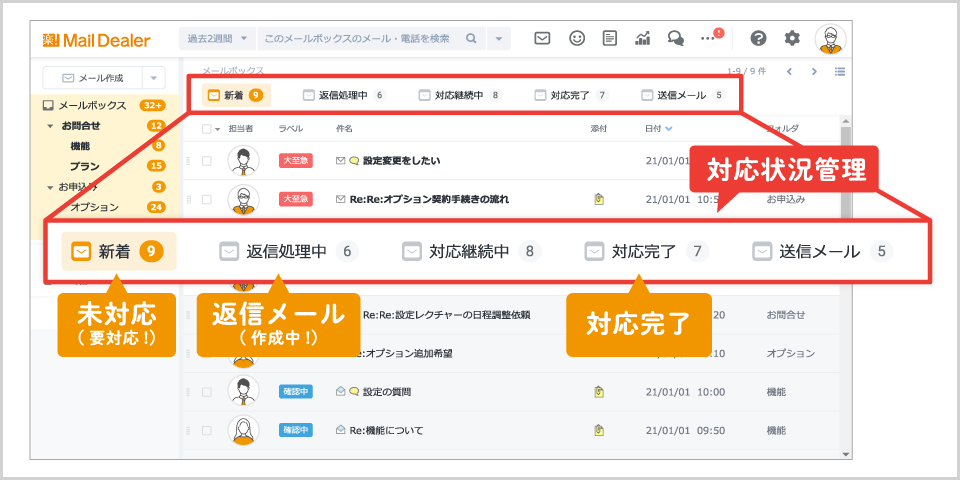Click opened envelope icon beside Re:機能について
The image size is (960, 480).
(341, 430)
